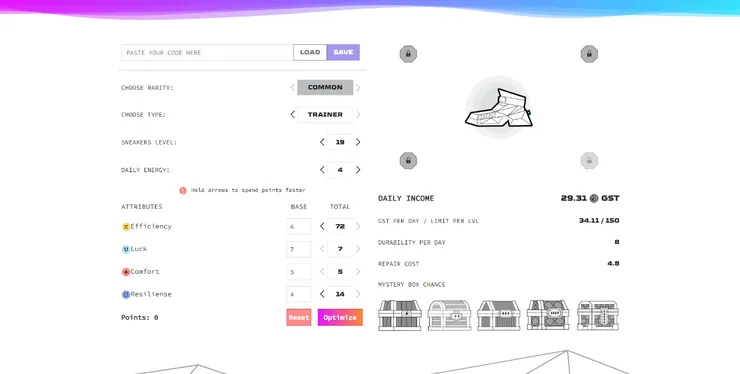Click the Comfort base value field

[x=299, y=272]
